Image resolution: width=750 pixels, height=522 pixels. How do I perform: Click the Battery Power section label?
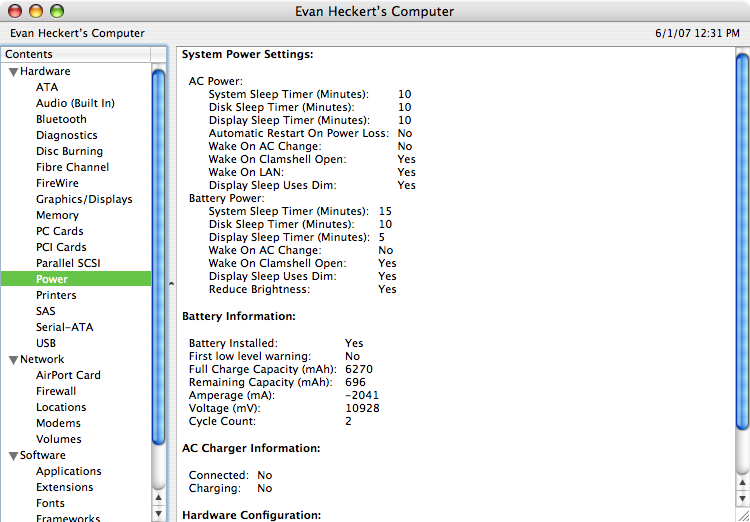coord(227,198)
